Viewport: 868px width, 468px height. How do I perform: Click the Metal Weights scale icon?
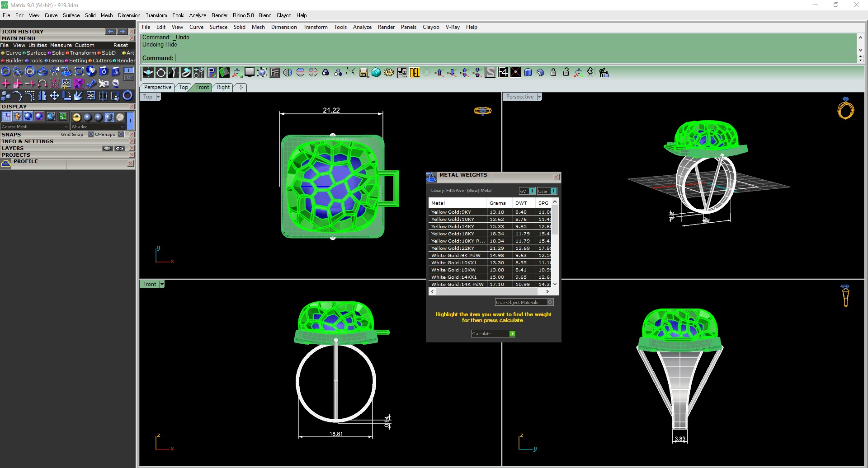[431, 177]
